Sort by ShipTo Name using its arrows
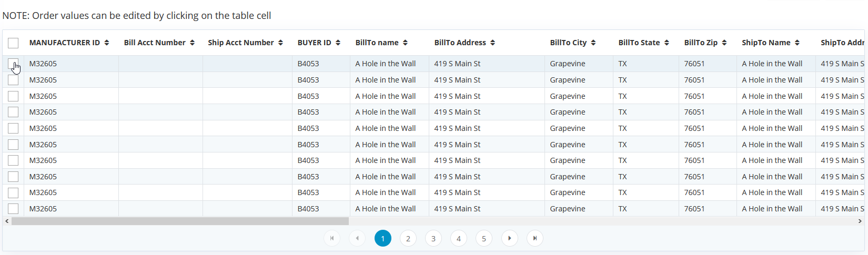The height and width of the screenshot is (255, 868). (798, 43)
